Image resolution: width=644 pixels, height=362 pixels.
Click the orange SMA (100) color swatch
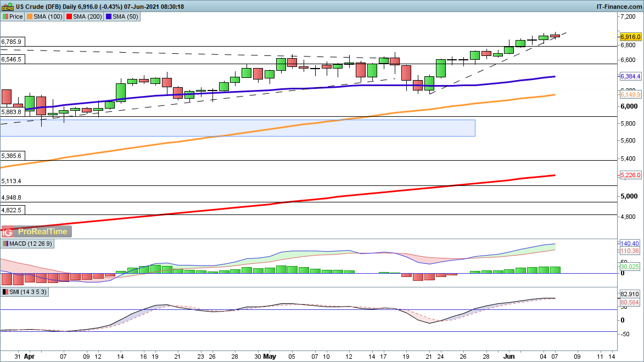pyautogui.click(x=30, y=16)
